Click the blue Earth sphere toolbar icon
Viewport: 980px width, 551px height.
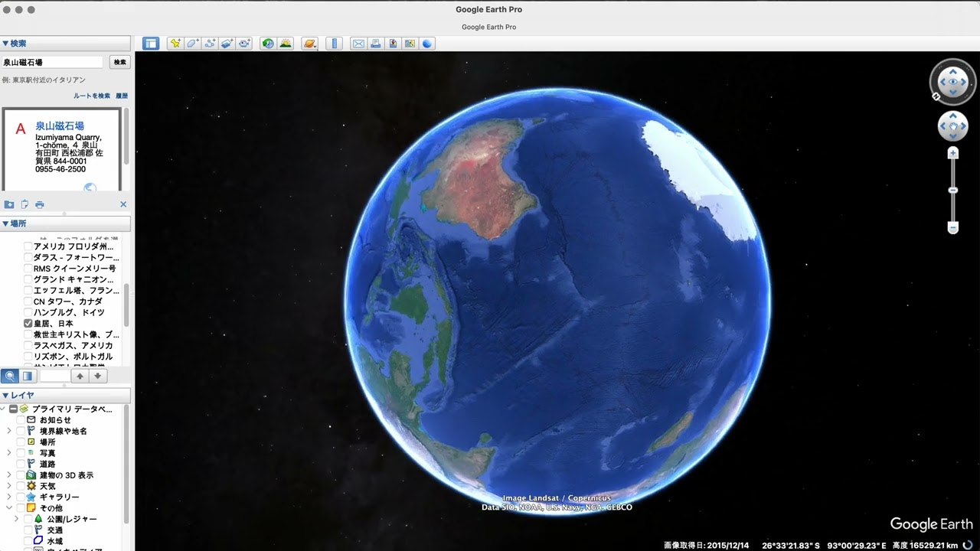(427, 44)
